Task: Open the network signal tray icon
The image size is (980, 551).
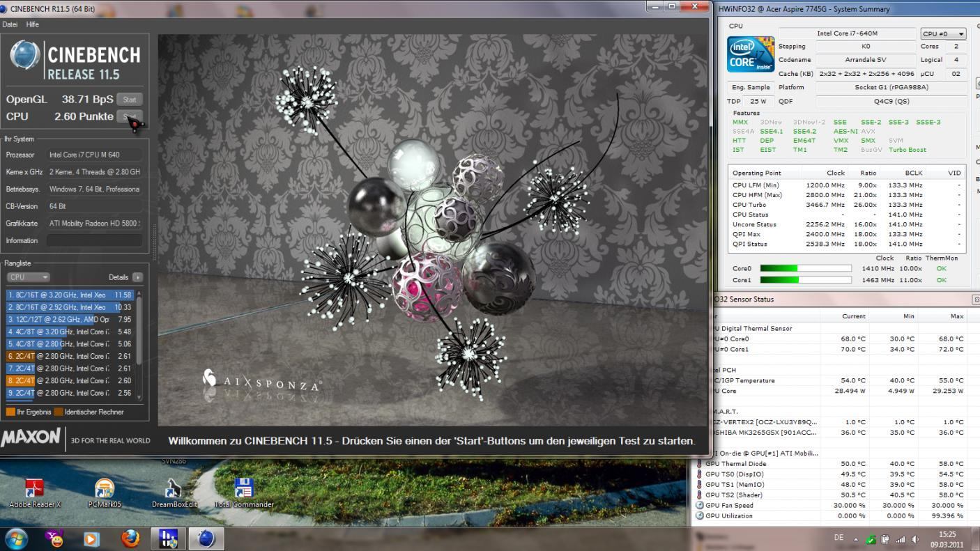Action: 900,539
